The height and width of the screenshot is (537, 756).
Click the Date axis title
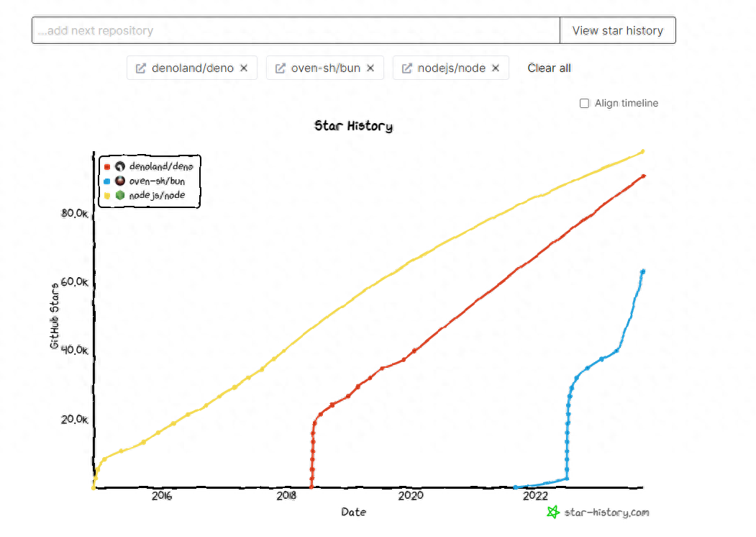[353, 512]
